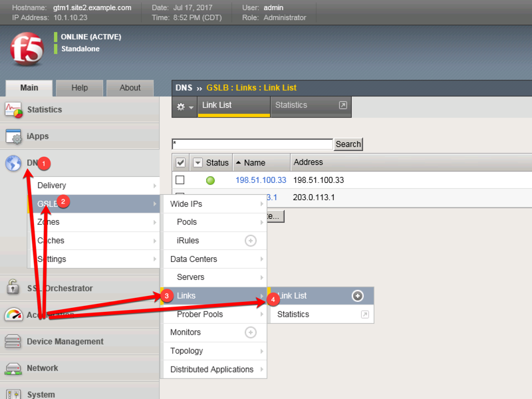Click the address cell 203.0.113.1
532x399 pixels.
(x=314, y=198)
